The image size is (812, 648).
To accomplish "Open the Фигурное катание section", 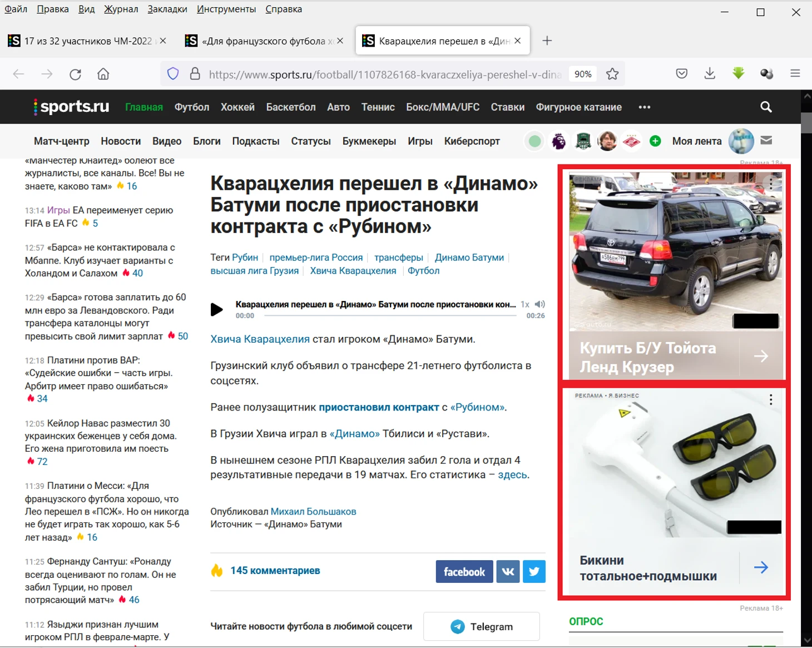I will (579, 107).
